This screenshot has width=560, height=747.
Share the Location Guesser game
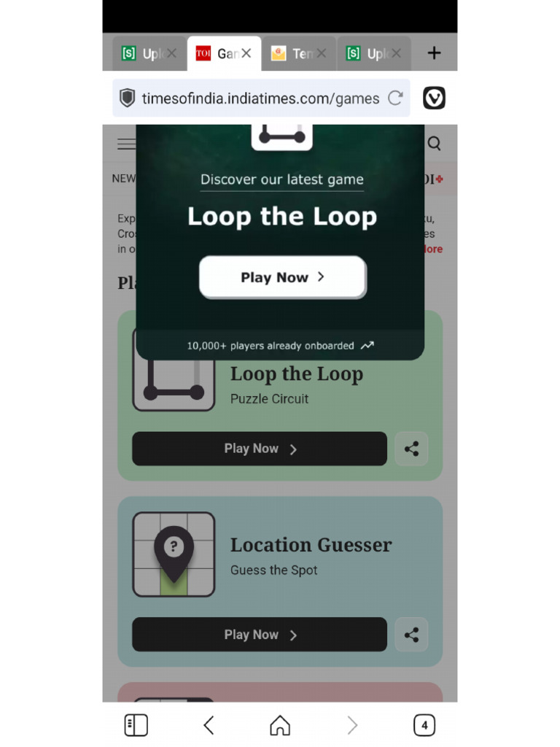tap(411, 635)
